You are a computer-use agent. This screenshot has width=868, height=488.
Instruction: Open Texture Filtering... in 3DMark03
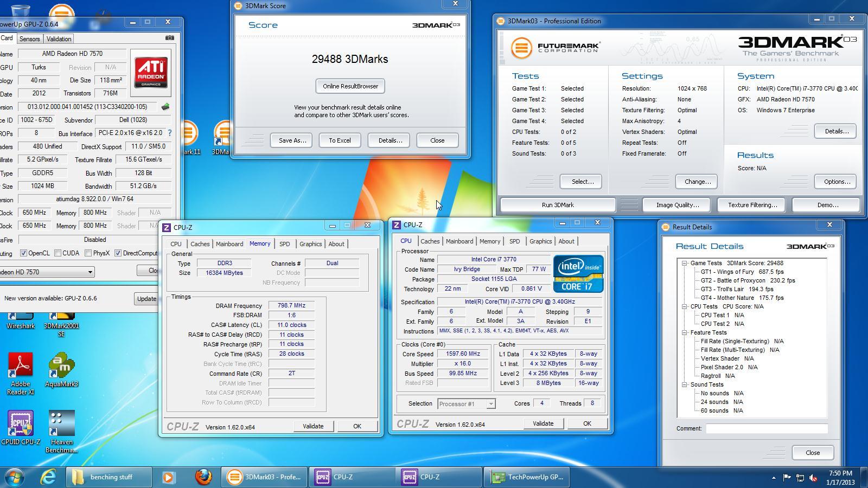[x=752, y=205]
